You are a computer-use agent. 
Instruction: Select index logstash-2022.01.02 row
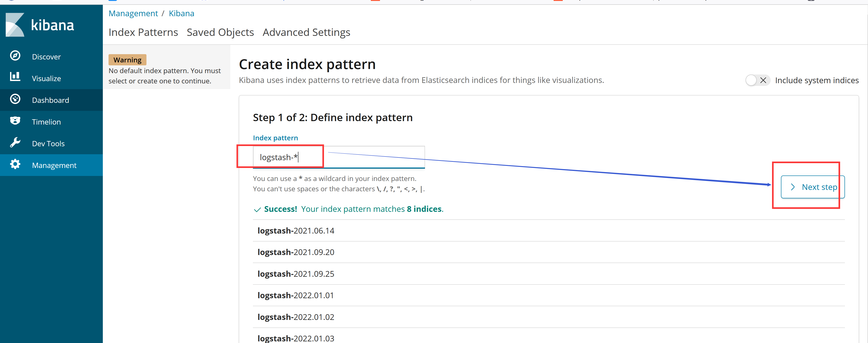(x=549, y=317)
